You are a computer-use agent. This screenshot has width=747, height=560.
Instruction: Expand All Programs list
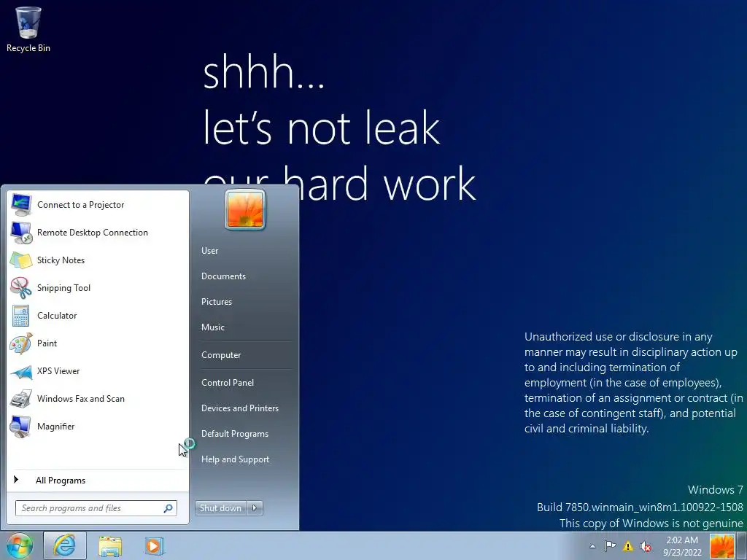[x=61, y=481]
